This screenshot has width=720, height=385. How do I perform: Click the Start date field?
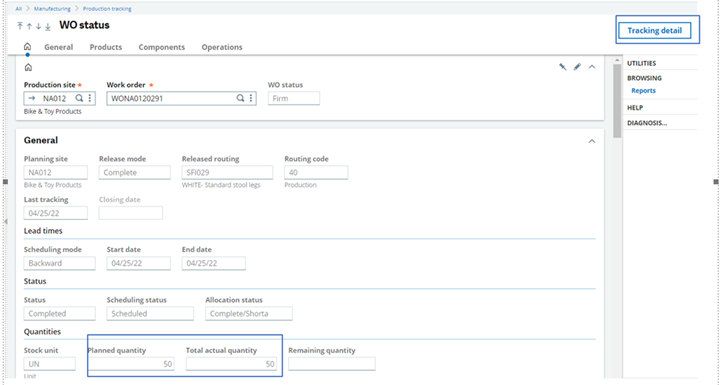139,263
